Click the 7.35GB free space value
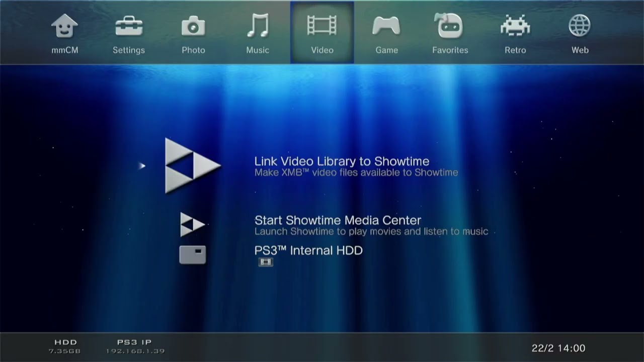 [x=64, y=351]
